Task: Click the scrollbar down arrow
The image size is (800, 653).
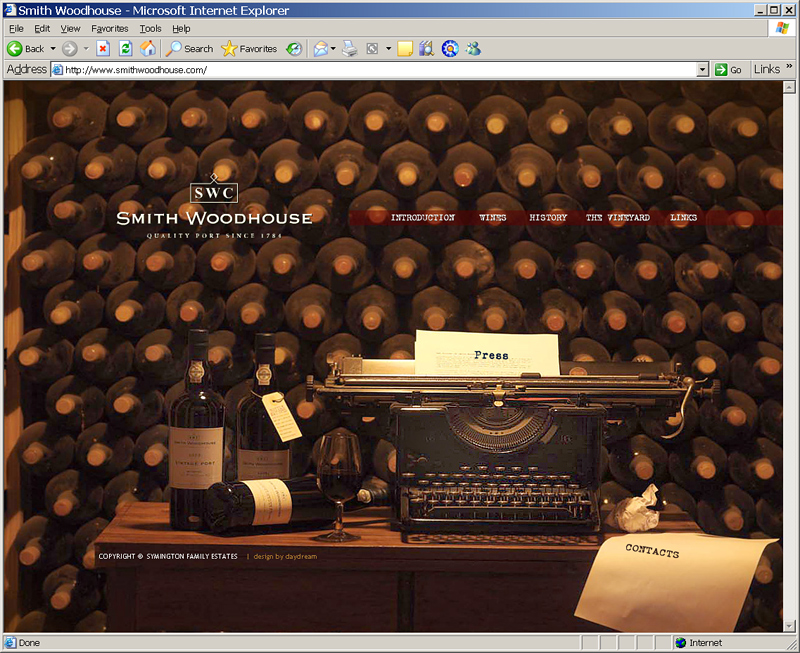Action: pyautogui.click(x=789, y=626)
